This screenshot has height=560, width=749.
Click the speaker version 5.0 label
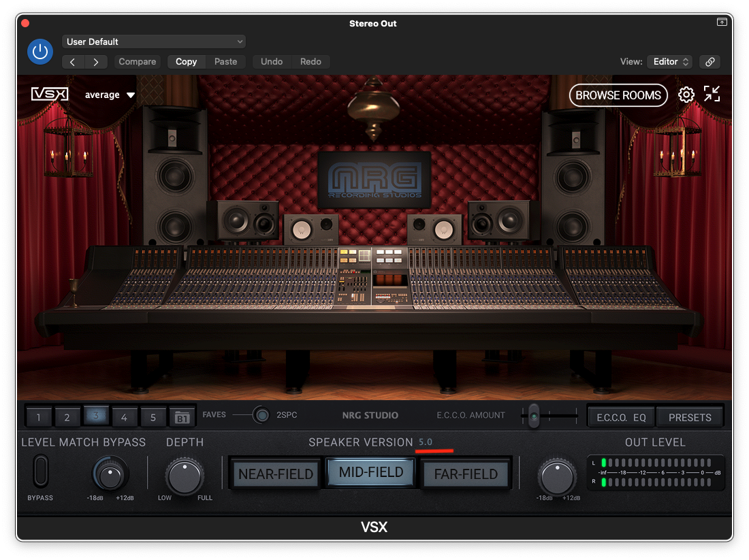[425, 442]
